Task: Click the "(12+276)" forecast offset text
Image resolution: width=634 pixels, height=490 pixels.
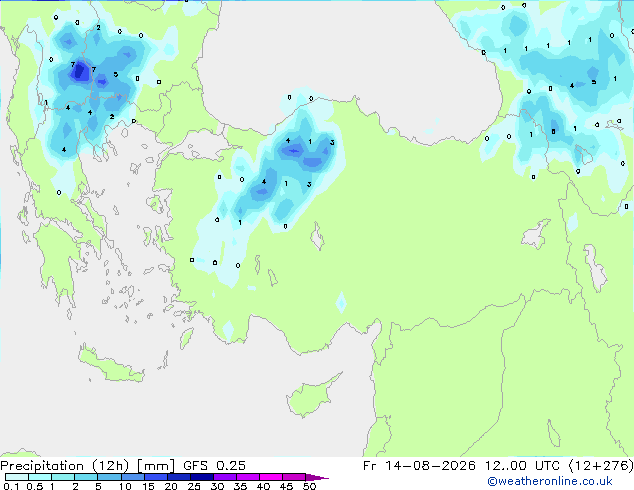Action: click(x=601, y=466)
